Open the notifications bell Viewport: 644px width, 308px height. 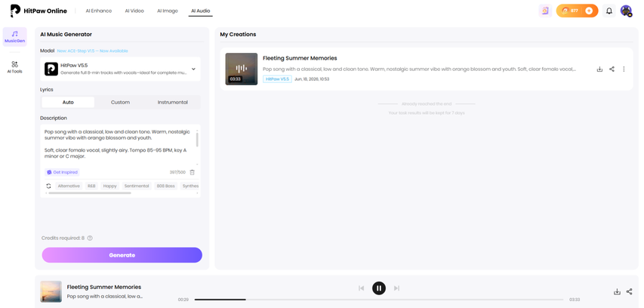(x=609, y=11)
